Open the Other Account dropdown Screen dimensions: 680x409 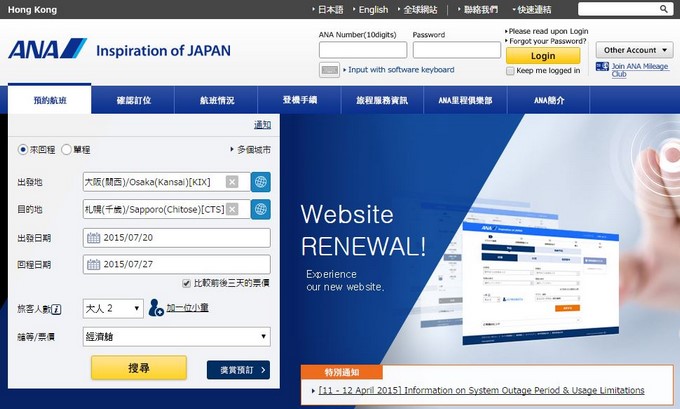pos(634,50)
